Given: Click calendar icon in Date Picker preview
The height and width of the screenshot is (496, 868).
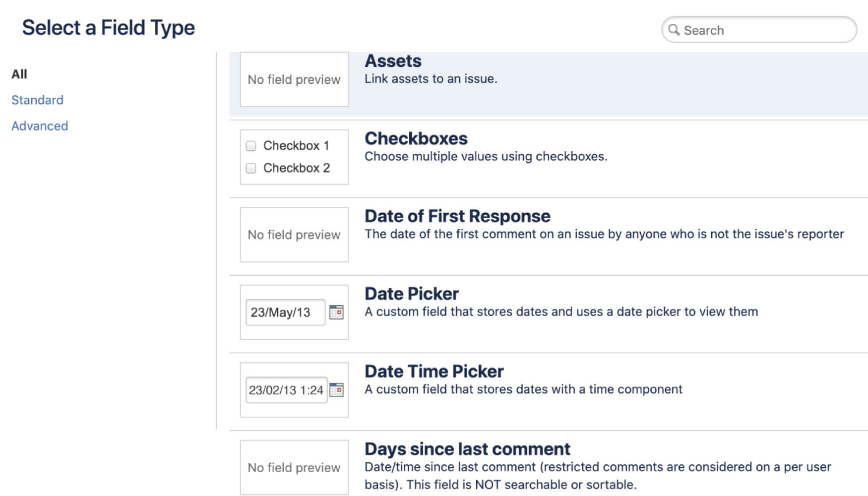Looking at the screenshot, I should [336, 312].
